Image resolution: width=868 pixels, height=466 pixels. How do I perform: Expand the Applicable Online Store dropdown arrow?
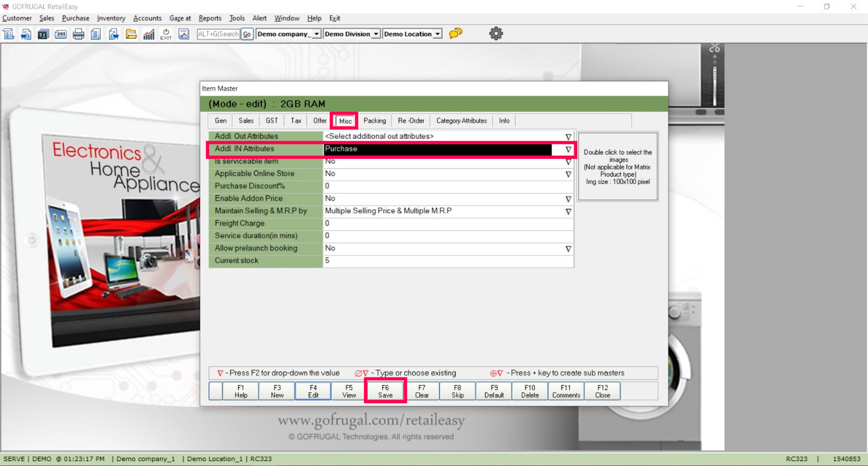[x=568, y=174]
